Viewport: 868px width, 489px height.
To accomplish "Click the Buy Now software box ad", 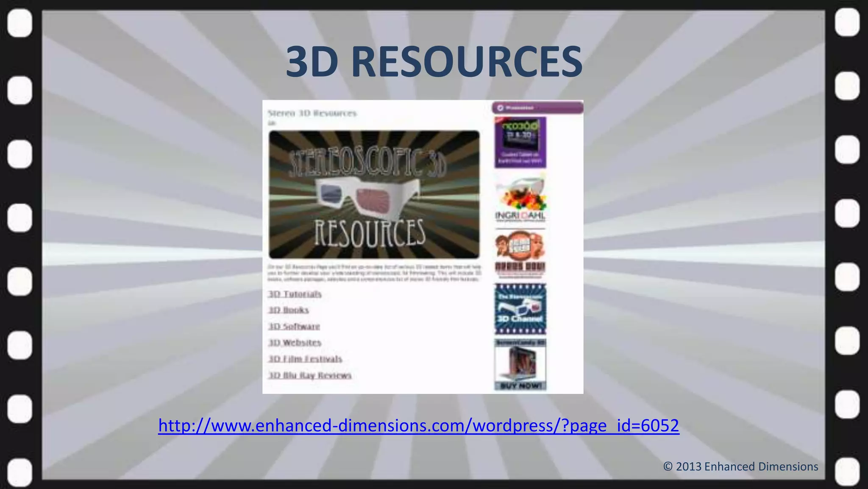I will (x=520, y=364).
